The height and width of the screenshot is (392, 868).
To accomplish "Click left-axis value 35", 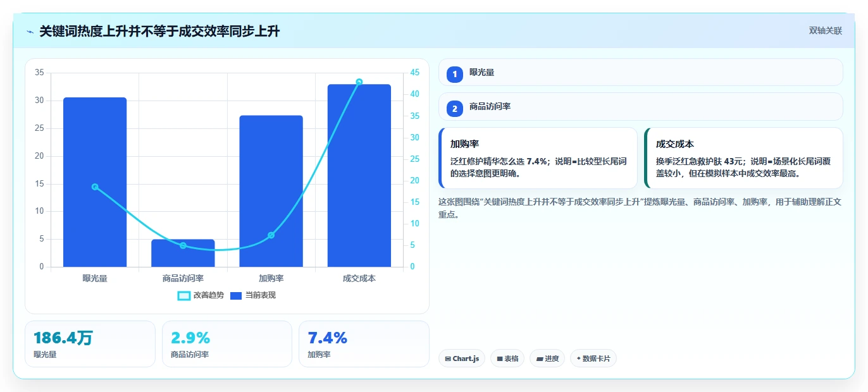I will pos(39,73).
